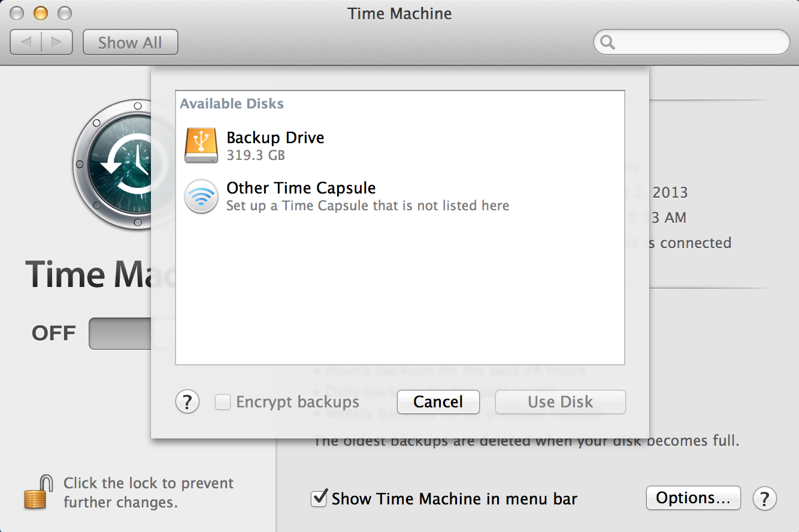The height and width of the screenshot is (532, 799).
Task: Click the Other Time Capsule Wi-Fi icon
Action: click(x=201, y=196)
